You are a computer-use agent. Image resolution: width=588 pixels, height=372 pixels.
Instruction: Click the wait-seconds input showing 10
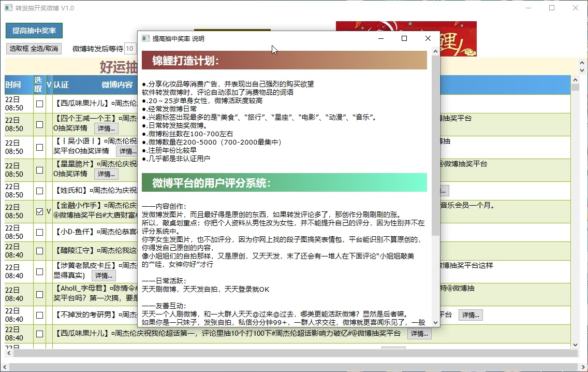coord(130,48)
